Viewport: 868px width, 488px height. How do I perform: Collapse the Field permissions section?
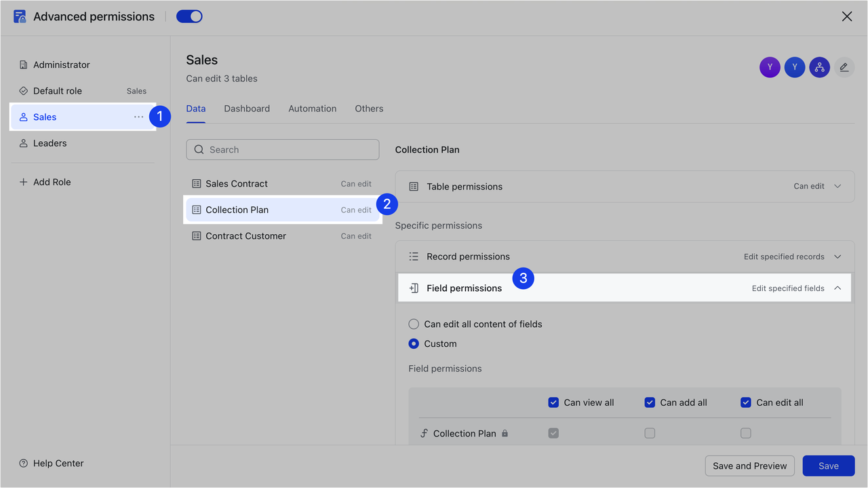click(837, 288)
